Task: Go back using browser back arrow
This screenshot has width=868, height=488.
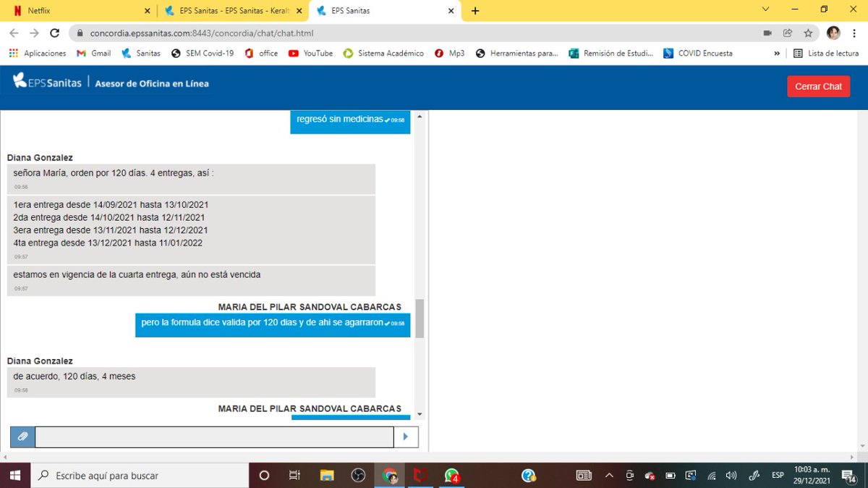Action: (x=14, y=33)
